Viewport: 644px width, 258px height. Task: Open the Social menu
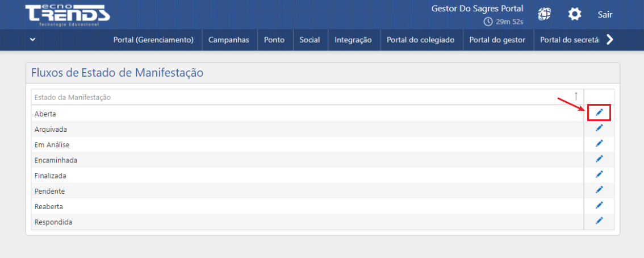(310, 40)
